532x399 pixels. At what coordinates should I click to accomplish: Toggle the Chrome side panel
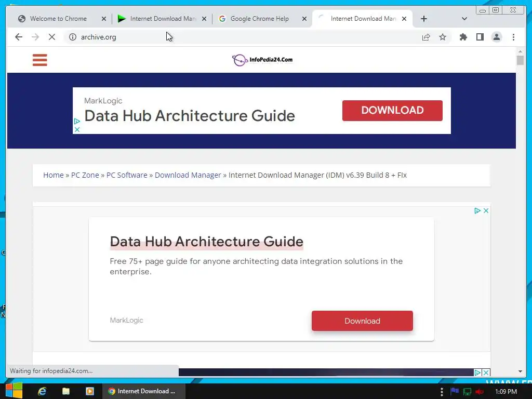[480, 37]
